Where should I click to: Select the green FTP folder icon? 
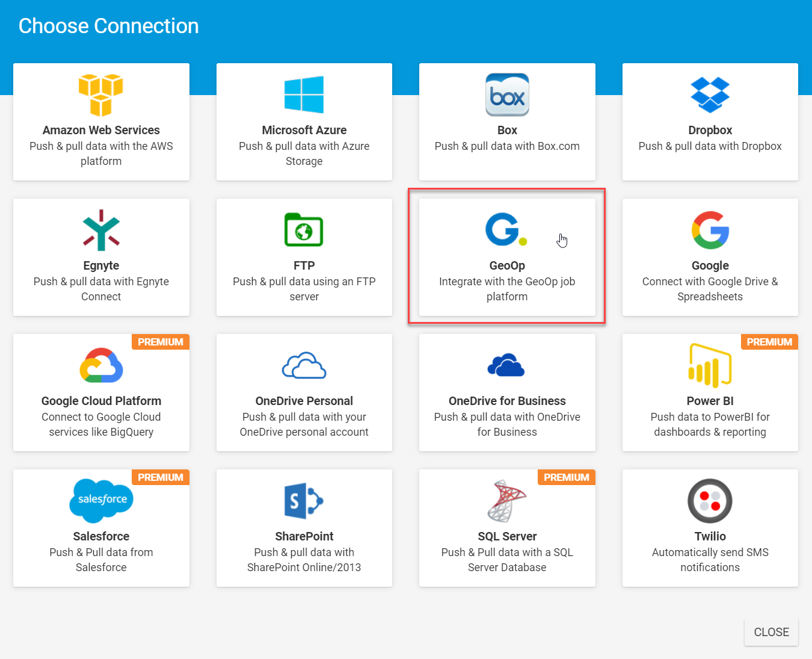[304, 230]
